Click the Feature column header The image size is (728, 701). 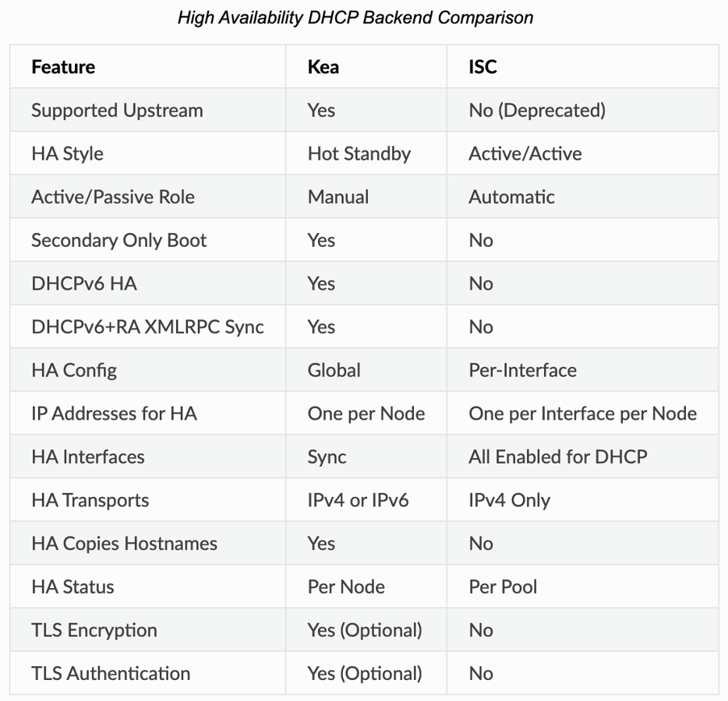pos(63,66)
